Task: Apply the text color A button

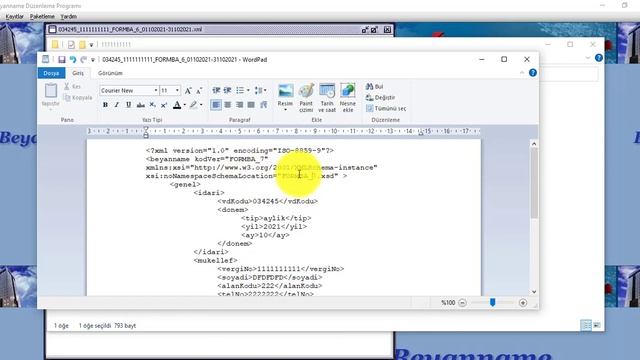Action: click(x=177, y=105)
